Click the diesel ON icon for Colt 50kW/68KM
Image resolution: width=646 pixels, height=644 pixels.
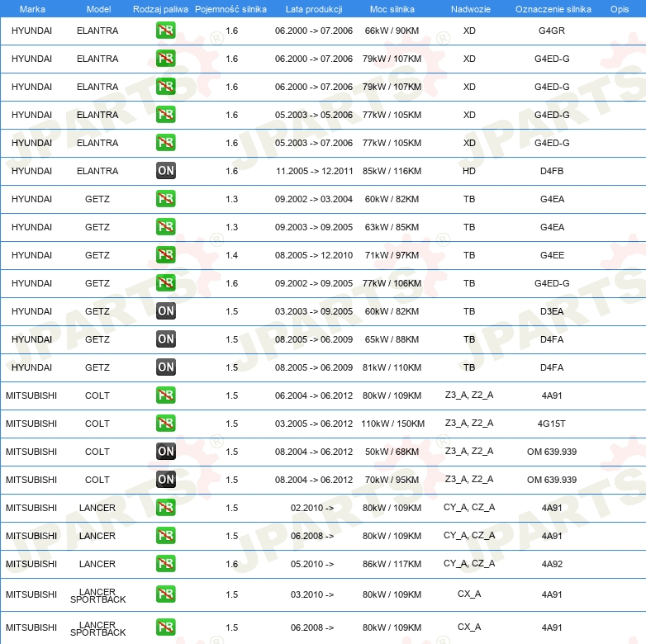(x=165, y=452)
